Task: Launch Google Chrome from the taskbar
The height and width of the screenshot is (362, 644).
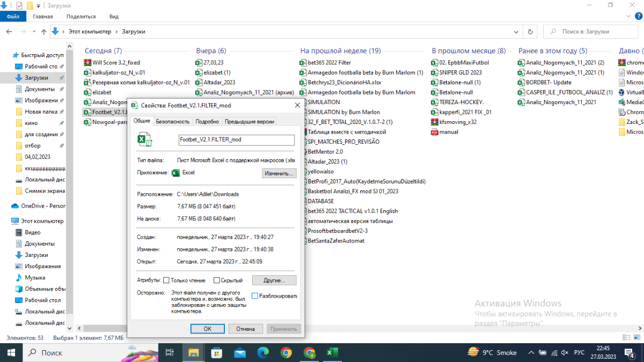Action: tap(286, 352)
